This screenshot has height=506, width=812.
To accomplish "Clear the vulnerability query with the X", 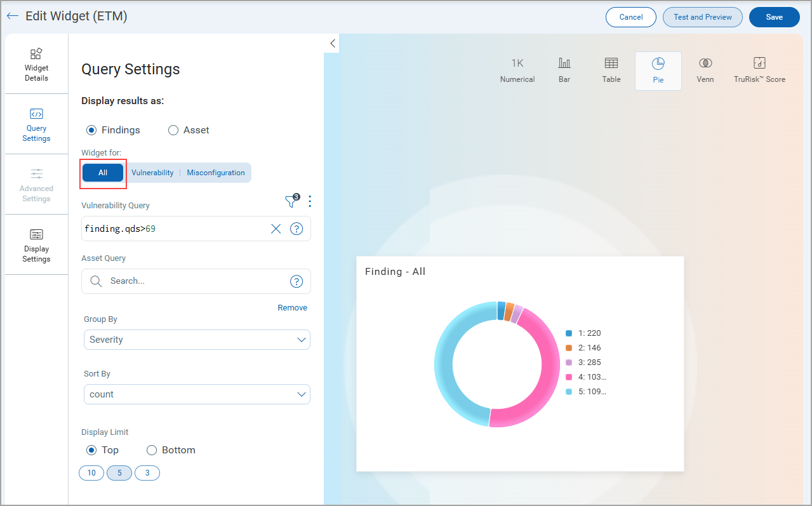I will click(x=276, y=229).
